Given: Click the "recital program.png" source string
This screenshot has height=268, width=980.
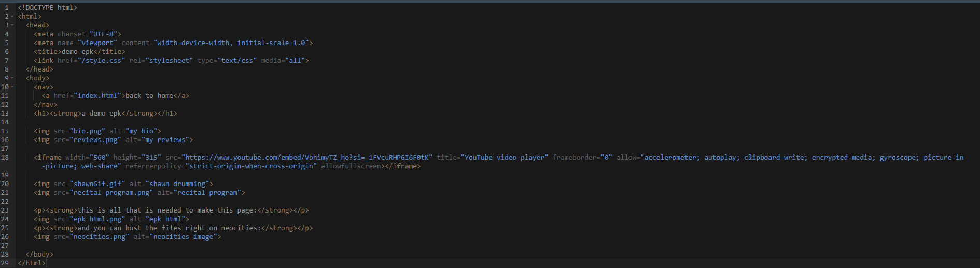Looking at the screenshot, I should point(111,193).
